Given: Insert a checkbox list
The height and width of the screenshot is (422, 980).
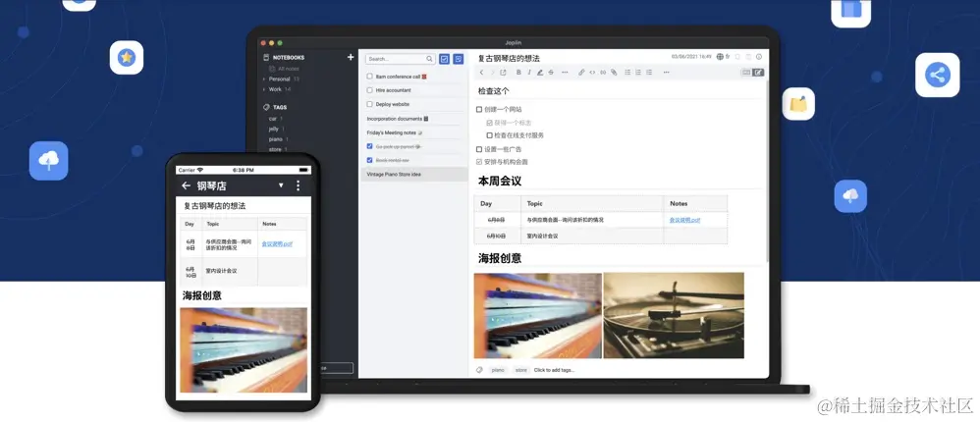Looking at the screenshot, I should pyautogui.click(x=649, y=73).
